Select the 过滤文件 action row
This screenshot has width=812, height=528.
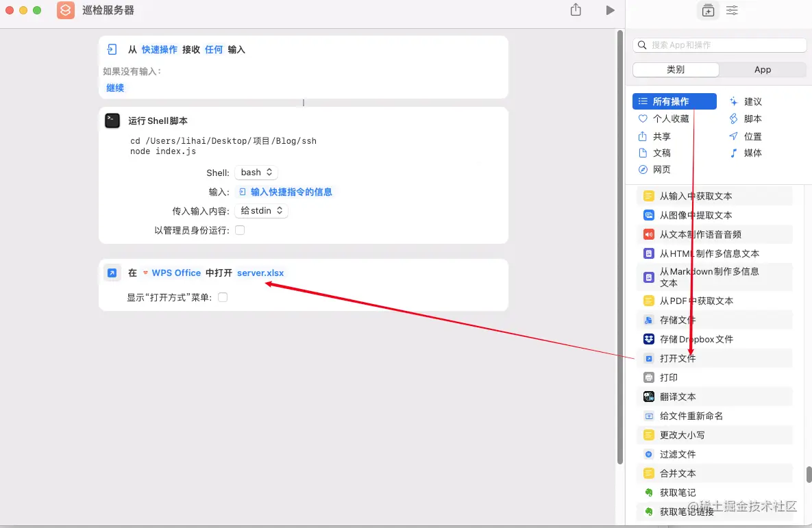[715, 454]
